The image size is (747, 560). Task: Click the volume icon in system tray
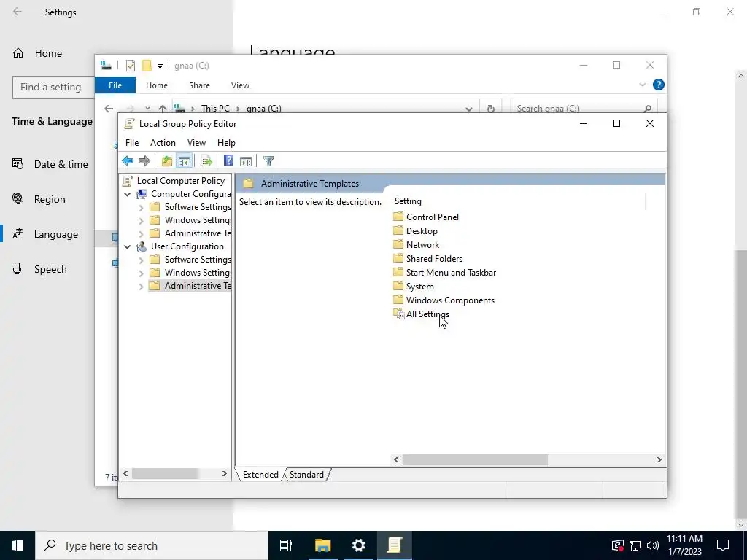[653, 545]
